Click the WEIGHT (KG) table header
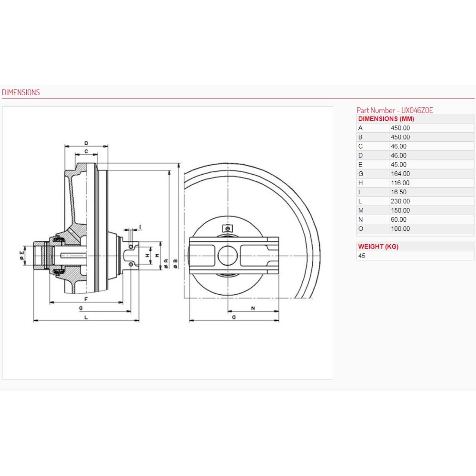This screenshot has width=476, height=476. (x=378, y=247)
